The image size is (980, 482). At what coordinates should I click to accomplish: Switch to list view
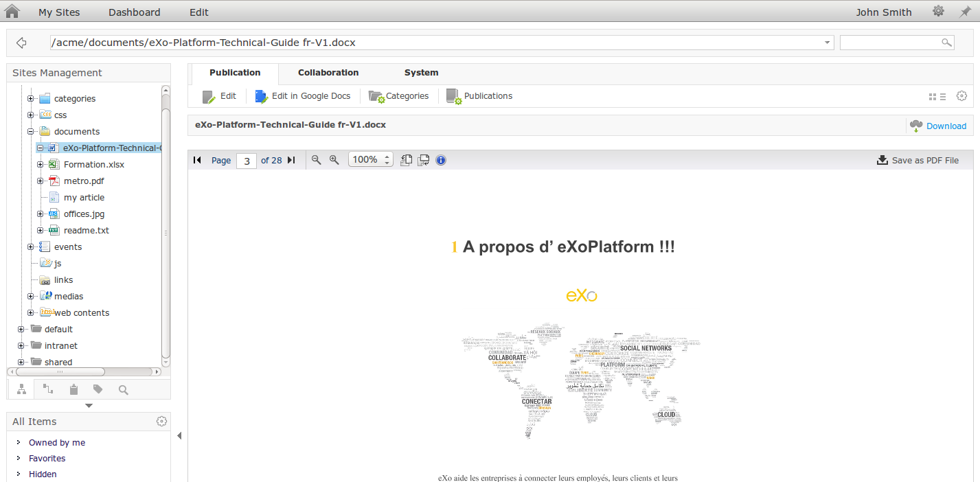click(x=943, y=97)
